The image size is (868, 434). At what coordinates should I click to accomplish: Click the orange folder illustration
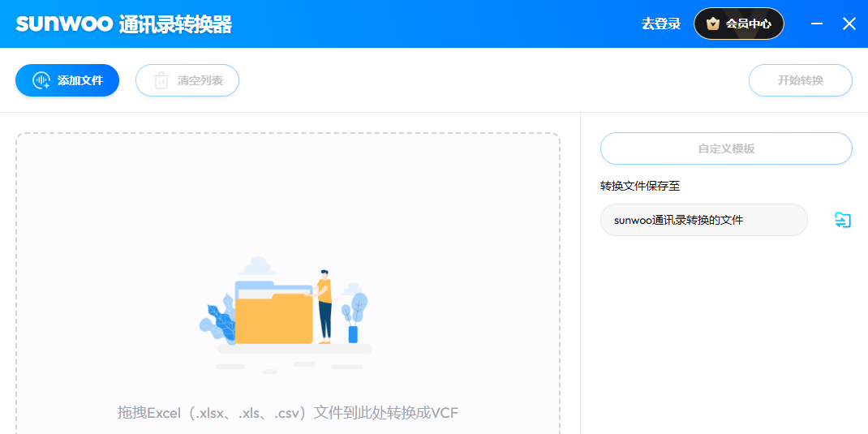pos(273,318)
